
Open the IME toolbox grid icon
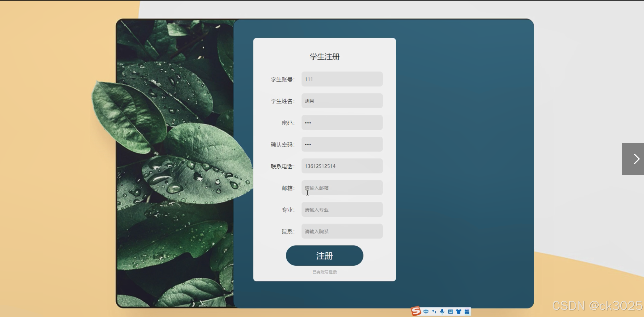point(467,312)
